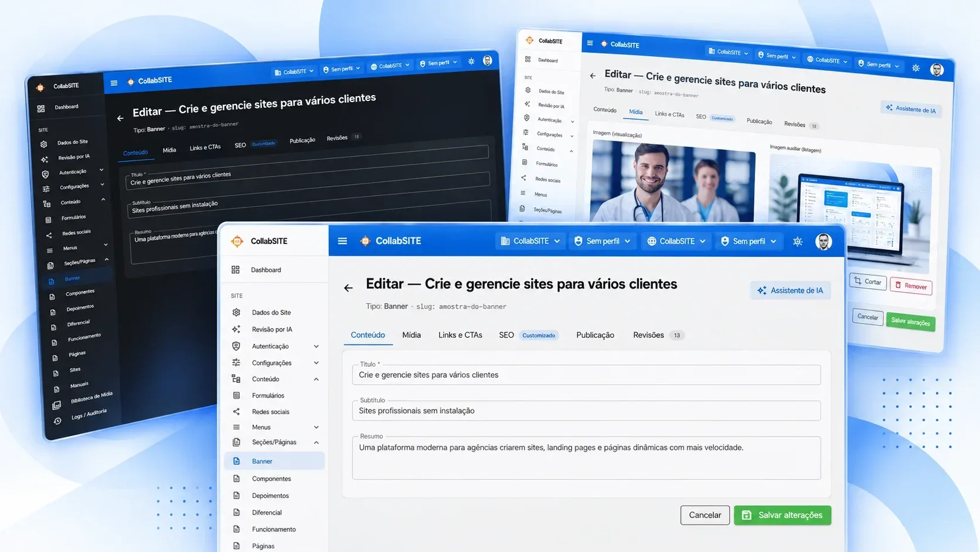Image resolution: width=980 pixels, height=552 pixels.
Task: Click hamburger menu in dark window header
Action: pos(114,83)
